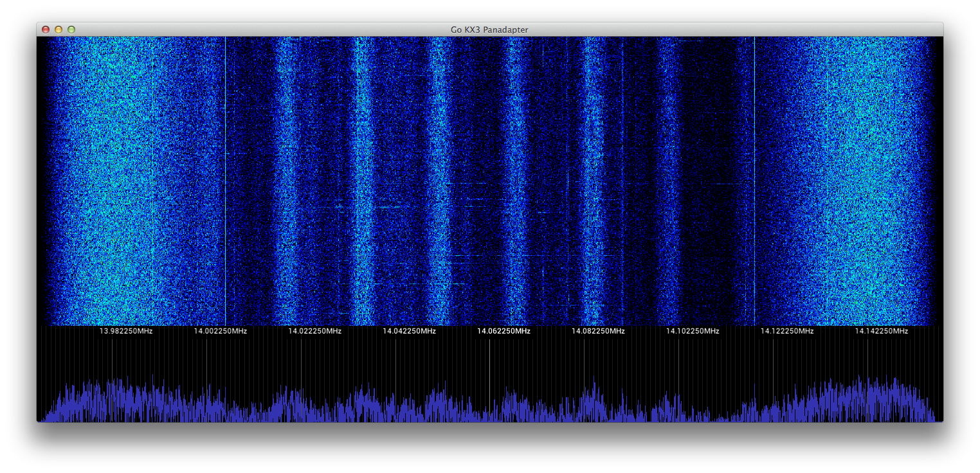Select the 13.982250MHz frequency label
The height and width of the screenshot is (473, 980).
tap(125, 331)
